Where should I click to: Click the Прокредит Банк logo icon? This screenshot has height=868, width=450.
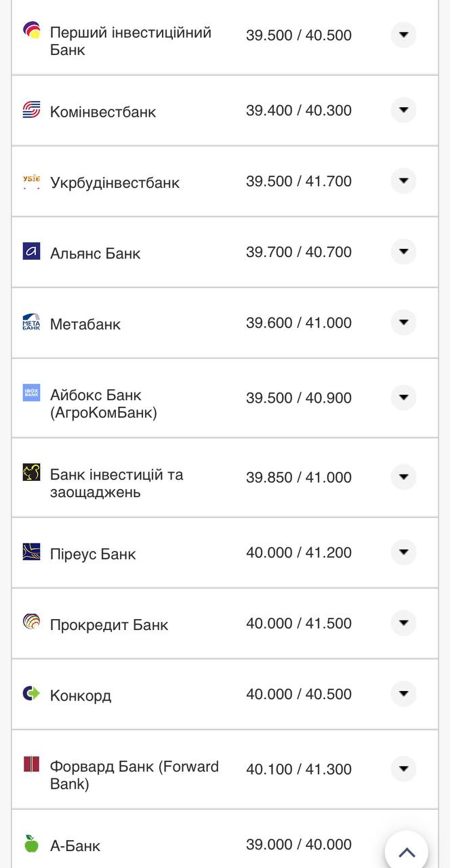click(31, 622)
